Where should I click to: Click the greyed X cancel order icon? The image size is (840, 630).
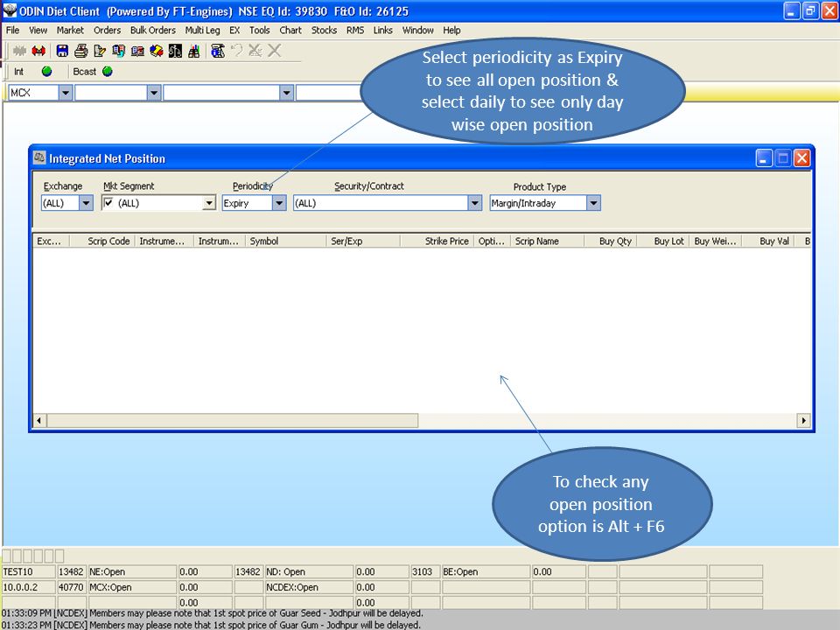coord(274,51)
